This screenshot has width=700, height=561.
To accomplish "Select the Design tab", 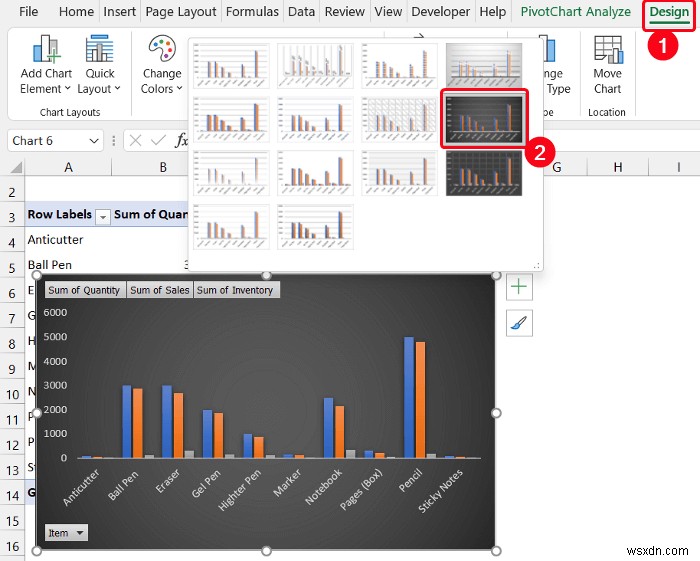I will 669,12.
